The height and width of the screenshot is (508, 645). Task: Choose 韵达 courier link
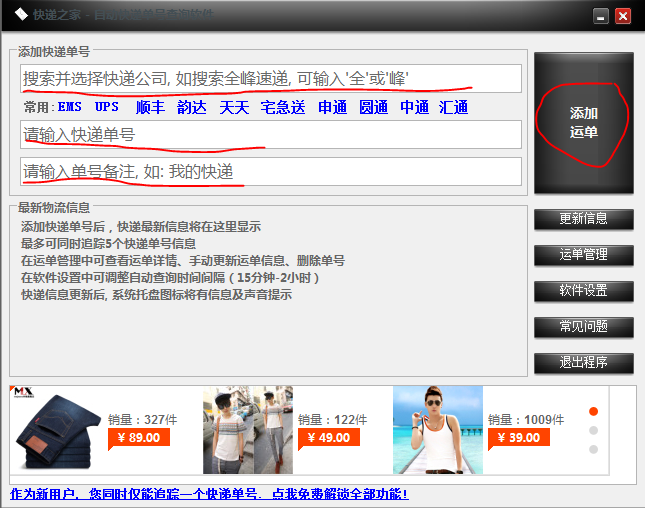point(192,107)
